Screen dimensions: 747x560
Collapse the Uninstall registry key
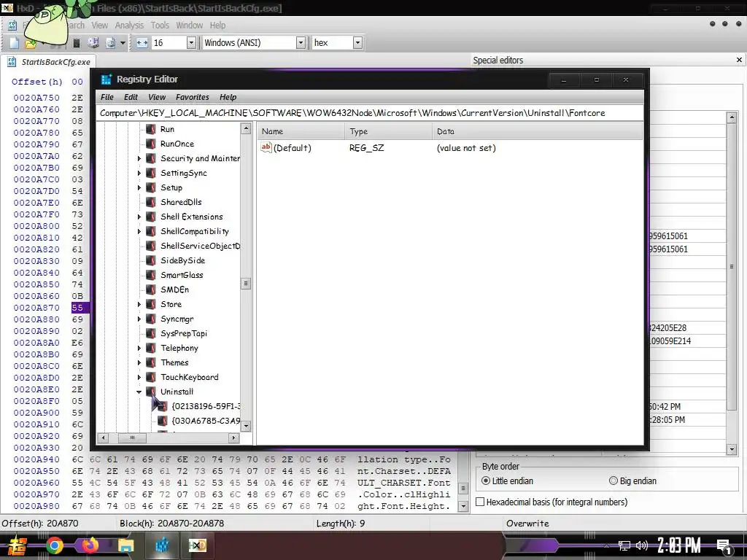click(x=139, y=392)
